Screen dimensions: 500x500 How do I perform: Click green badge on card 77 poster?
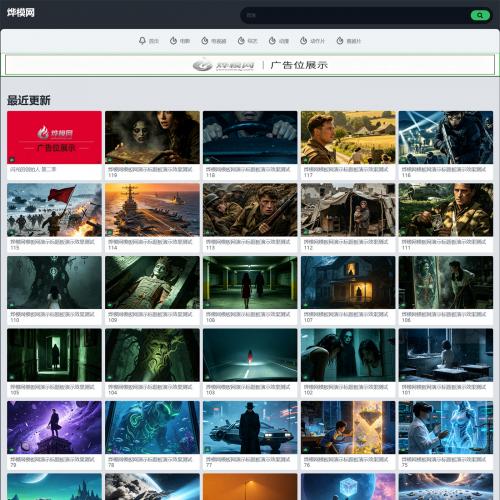tap(208, 449)
